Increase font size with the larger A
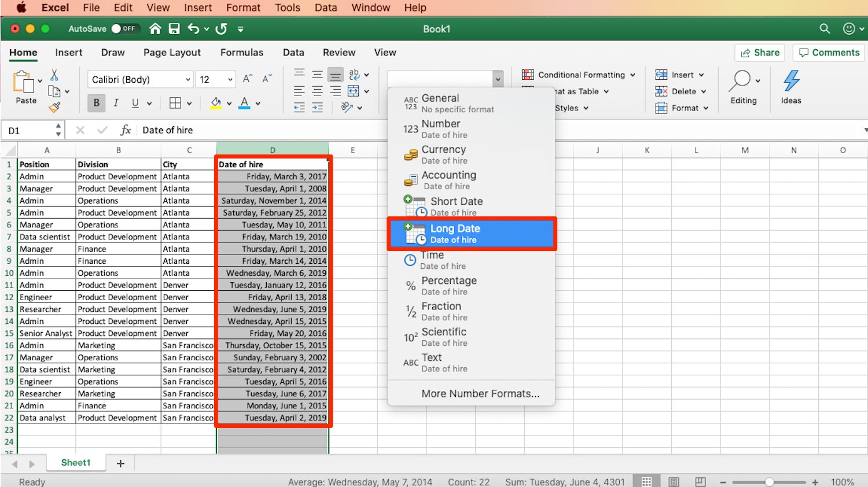The width and height of the screenshot is (868, 487). (247, 79)
